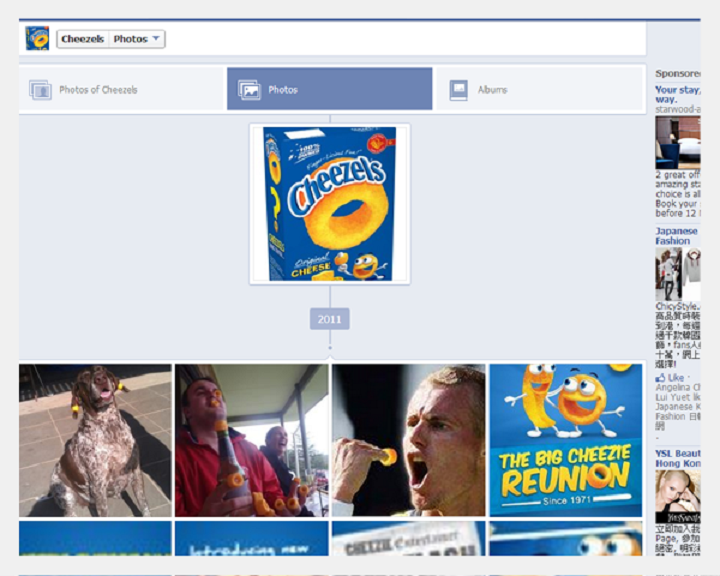
Task: Select the Photos tab
Action: (330, 89)
